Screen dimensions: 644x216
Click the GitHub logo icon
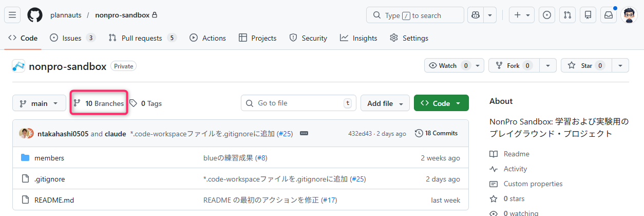35,15
